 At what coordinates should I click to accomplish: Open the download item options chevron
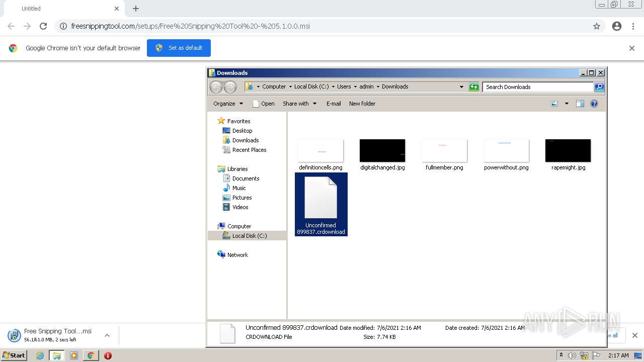coord(107,335)
